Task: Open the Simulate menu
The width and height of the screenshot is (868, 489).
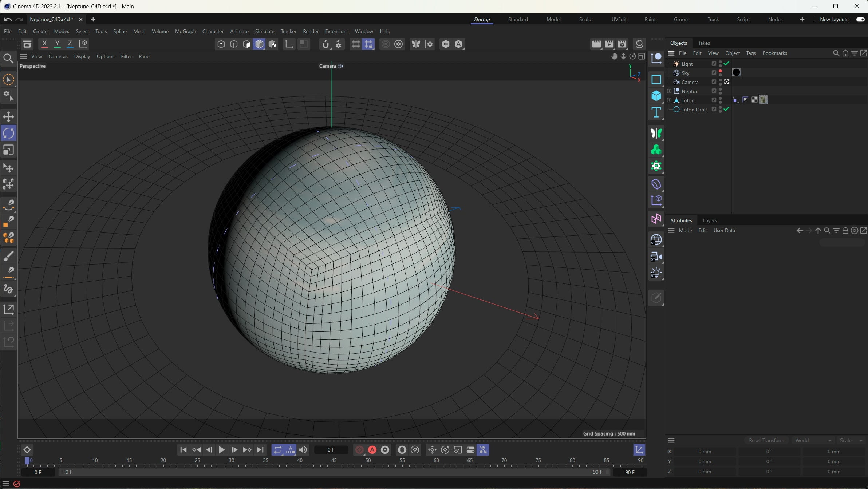Action: [x=265, y=31]
